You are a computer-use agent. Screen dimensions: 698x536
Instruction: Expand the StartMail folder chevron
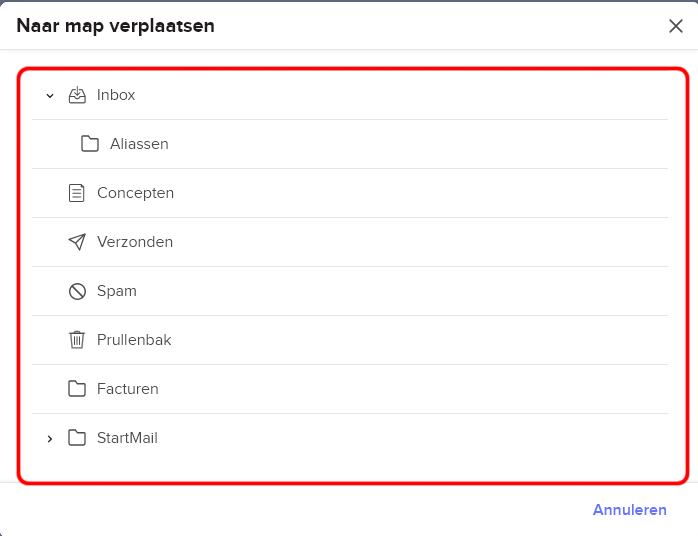tap(50, 439)
